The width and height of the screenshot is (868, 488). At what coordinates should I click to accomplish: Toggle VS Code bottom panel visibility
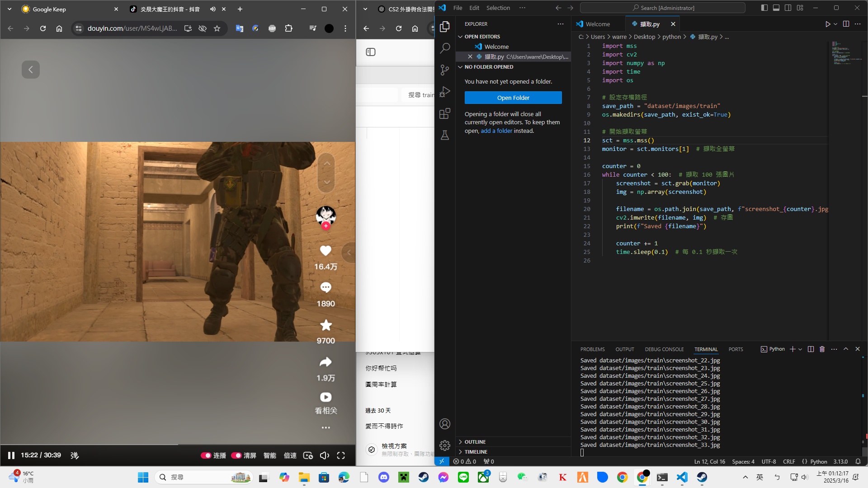click(776, 8)
